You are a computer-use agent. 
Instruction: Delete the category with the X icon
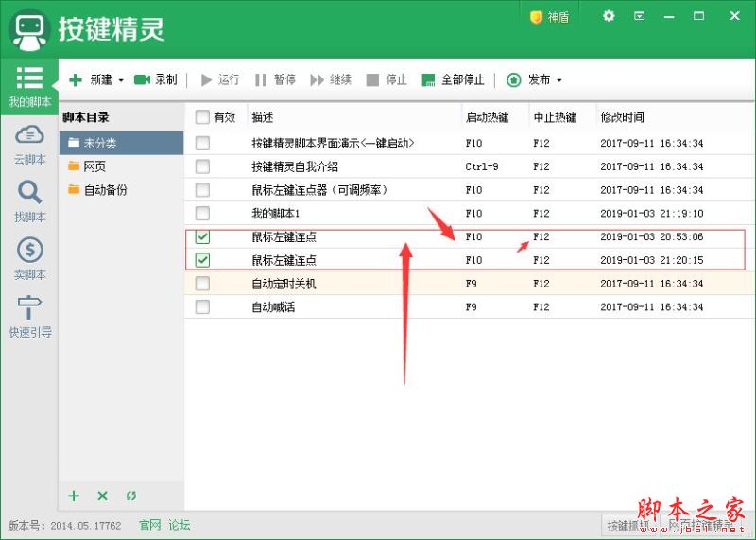(x=102, y=496)
